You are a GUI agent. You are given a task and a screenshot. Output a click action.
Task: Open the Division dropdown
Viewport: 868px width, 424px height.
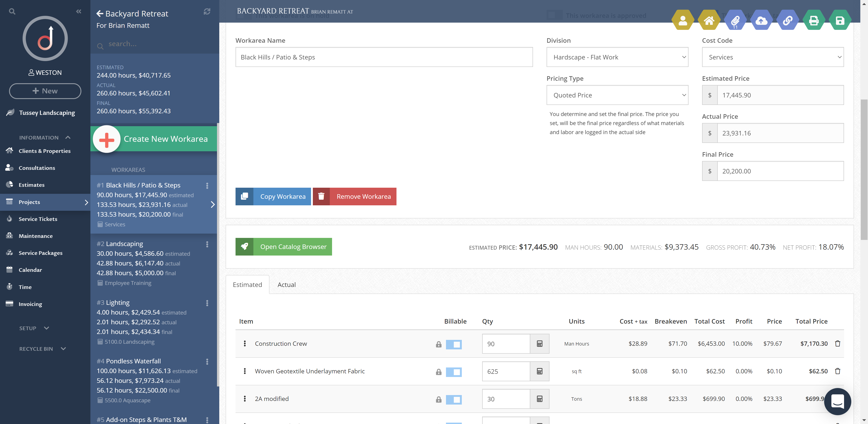coord(617,57)
